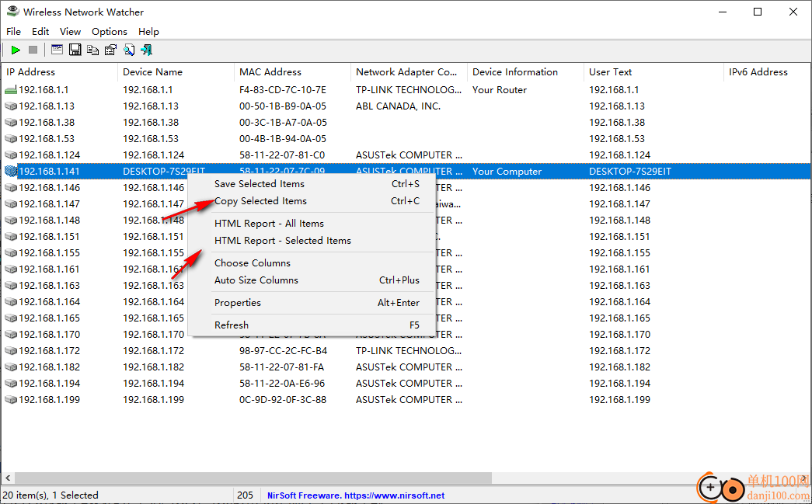Click the device icon in the 192.168.1.199 row
This screenshot has height=504, width=812.
11,399
